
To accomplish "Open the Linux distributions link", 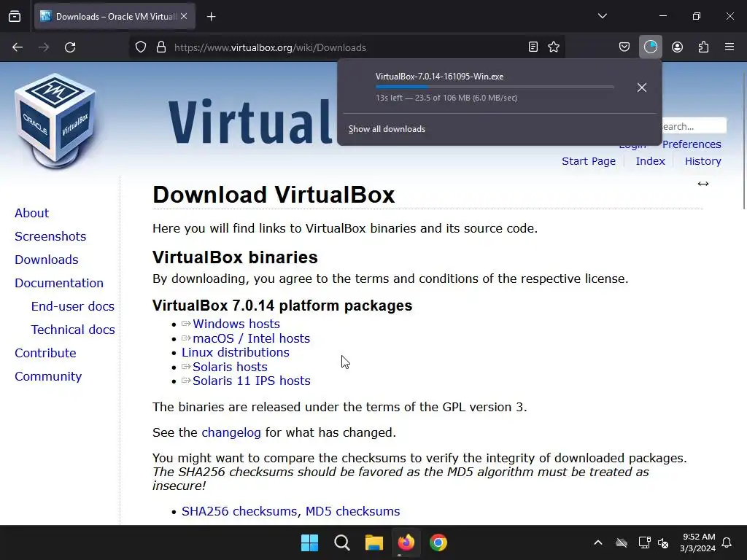I will click(236, 352).
